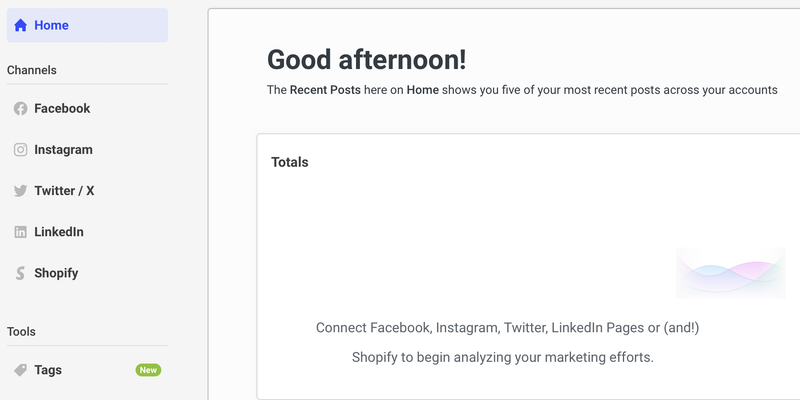Open the Home menu item

click(52, 26)
